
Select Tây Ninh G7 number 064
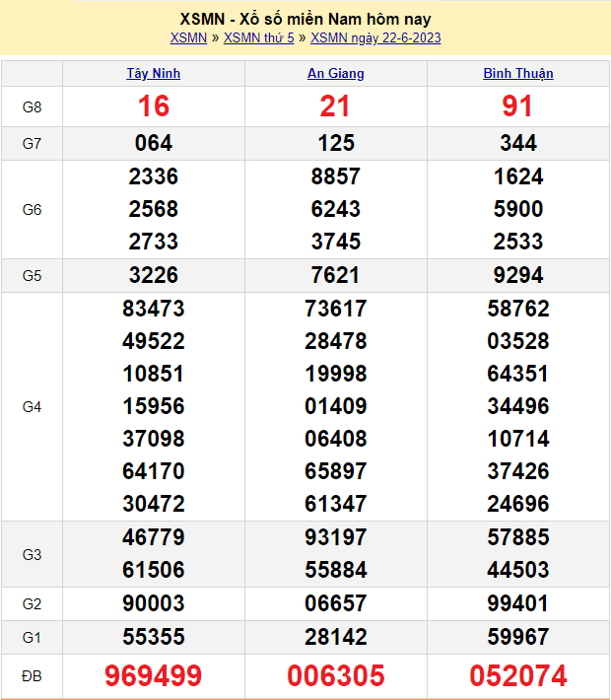154,143
